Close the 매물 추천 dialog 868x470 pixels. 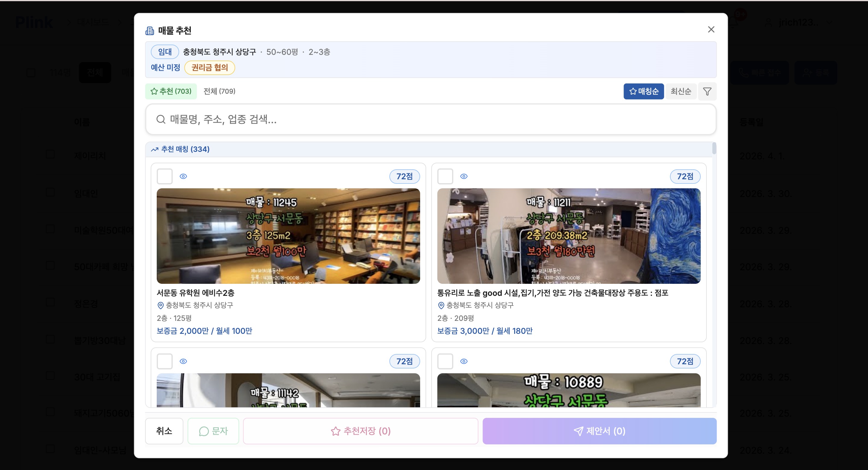point(711,30)
